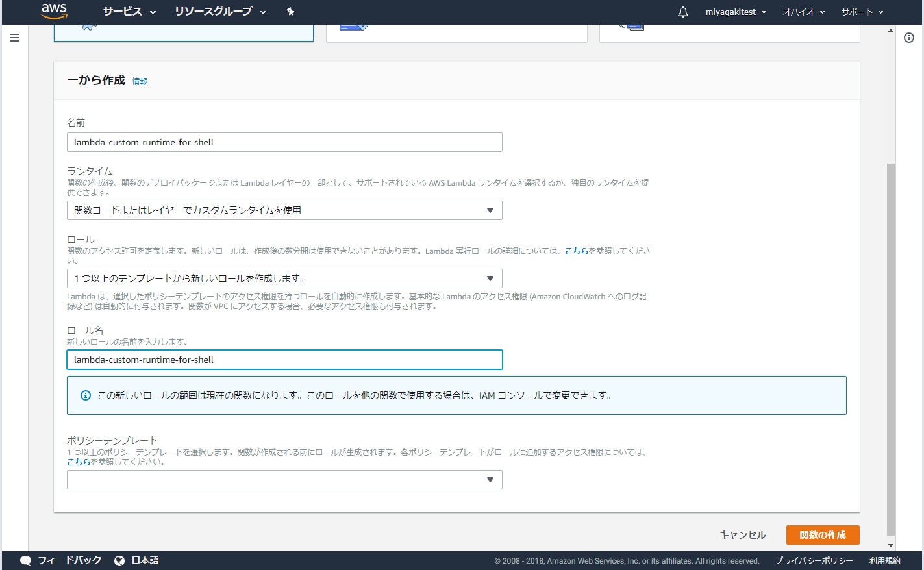Click the pin shortcut icon in navbar
Image resolution: width=924 pixels, height=570 pixels.
coord(290,12)
